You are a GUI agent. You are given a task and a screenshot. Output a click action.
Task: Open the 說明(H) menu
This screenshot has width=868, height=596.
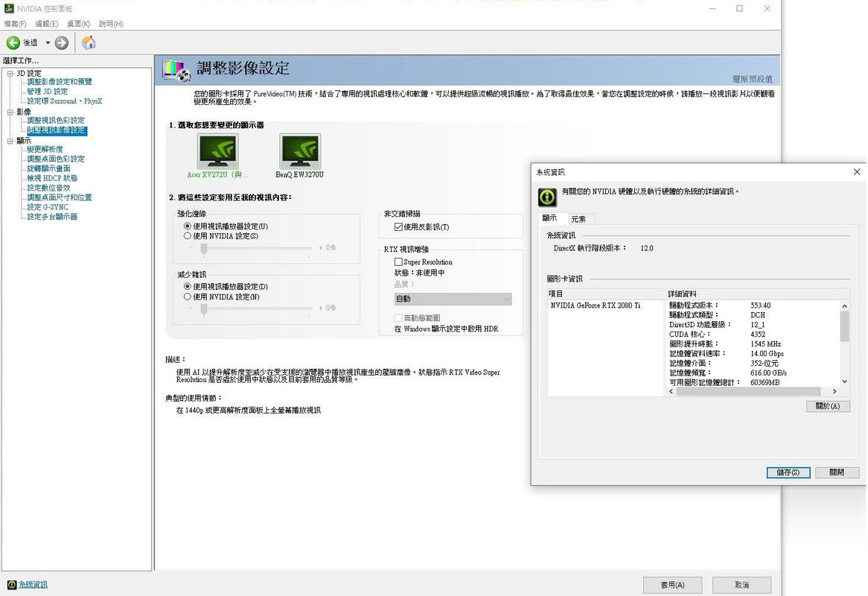(111, 24)
